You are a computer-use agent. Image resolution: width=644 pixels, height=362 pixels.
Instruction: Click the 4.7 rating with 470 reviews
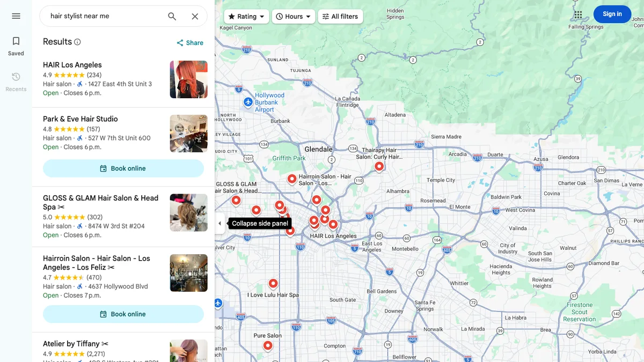pyautogui.click(x=72, y=278)
